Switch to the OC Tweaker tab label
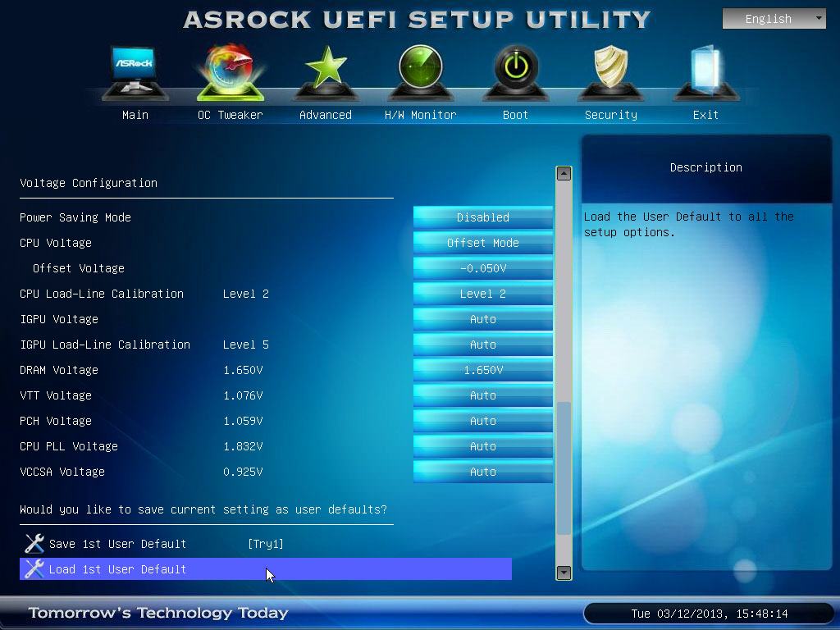Viewport: 840px width, 630px height. (231, 115)
